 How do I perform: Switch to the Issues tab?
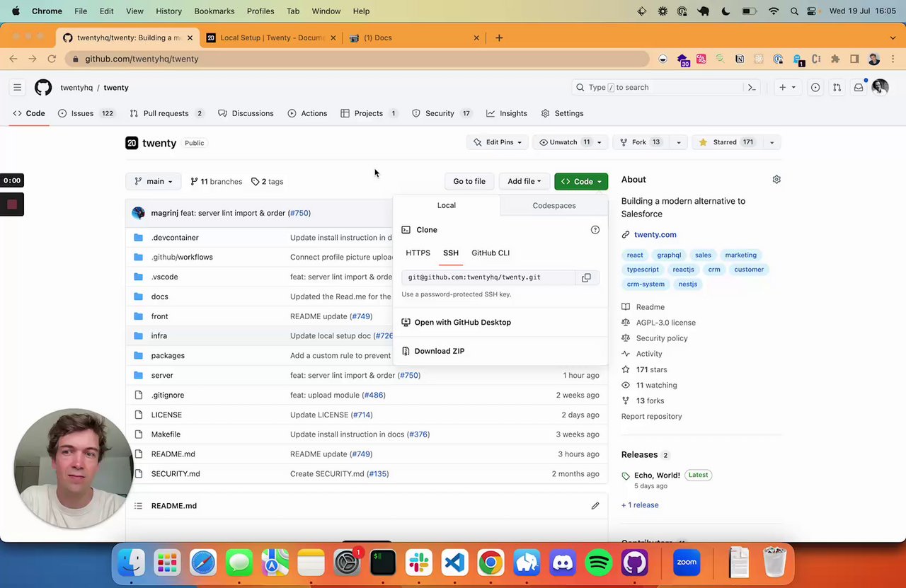tap(86, 113)
